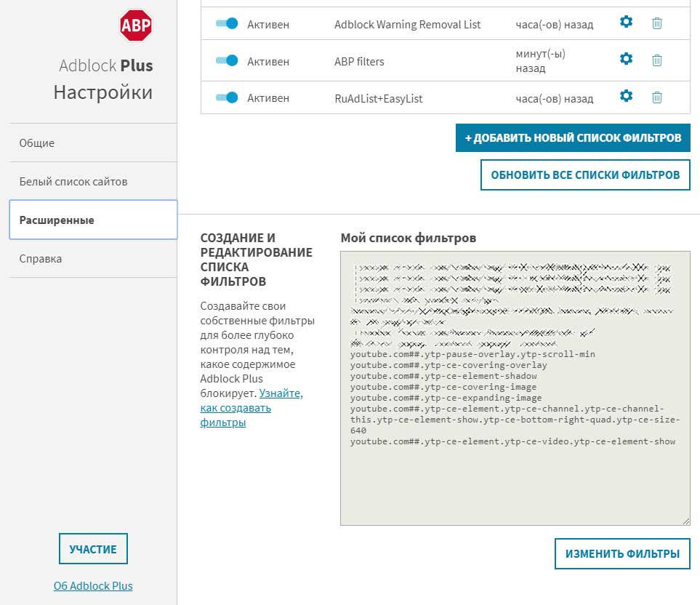Image resolution: width=700 pixels, height=605 pixels.
Task: Click the Настройки page heading
Action: tap(103, 92)
